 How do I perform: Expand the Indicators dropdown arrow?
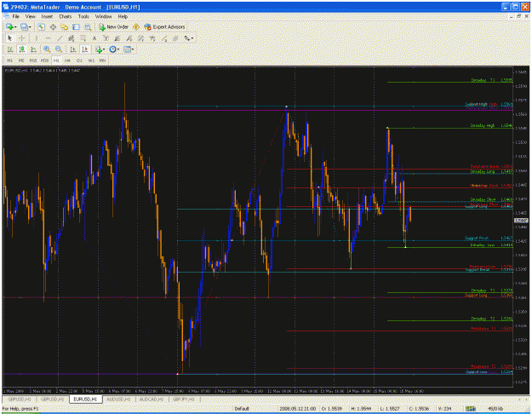pyautogui.click(x=104, y=49)
